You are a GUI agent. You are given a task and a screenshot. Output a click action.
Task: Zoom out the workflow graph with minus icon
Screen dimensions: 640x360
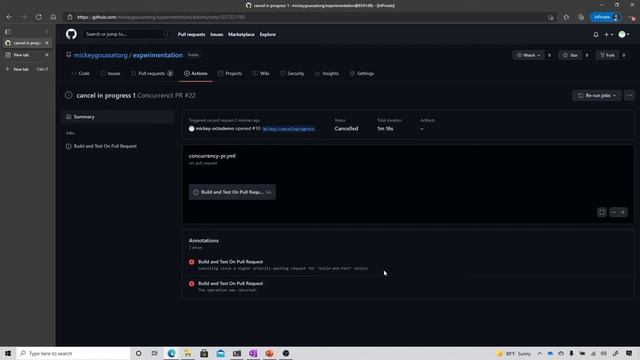coord(613,212)
